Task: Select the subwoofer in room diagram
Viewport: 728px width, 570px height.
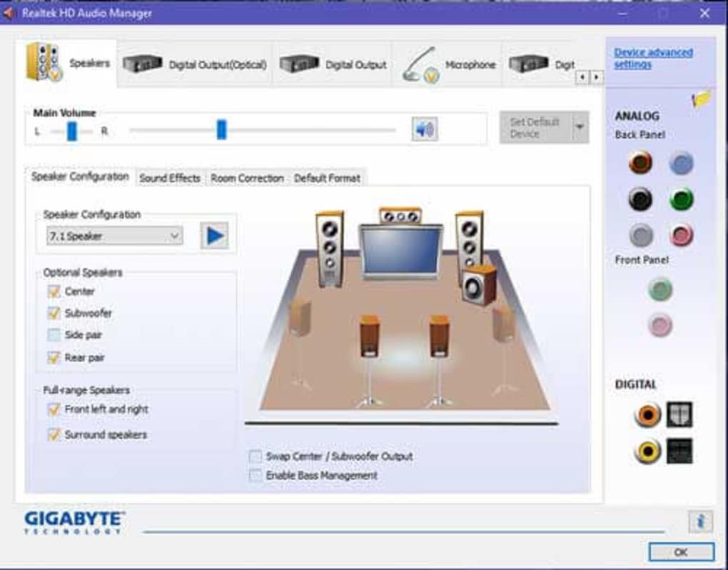Action: pyautogui.click(x=477, y=284)
